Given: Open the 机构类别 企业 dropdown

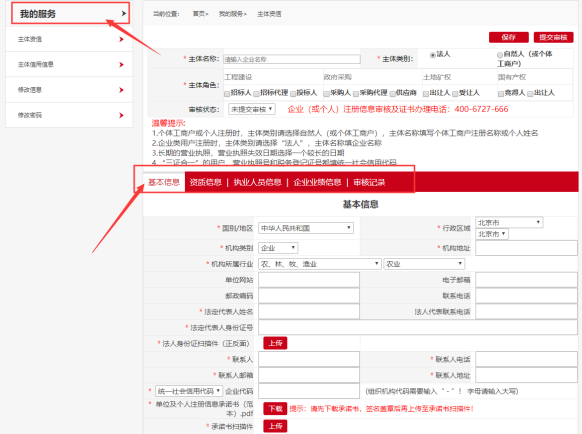Looking at the screenshot, I should point(278,248).
